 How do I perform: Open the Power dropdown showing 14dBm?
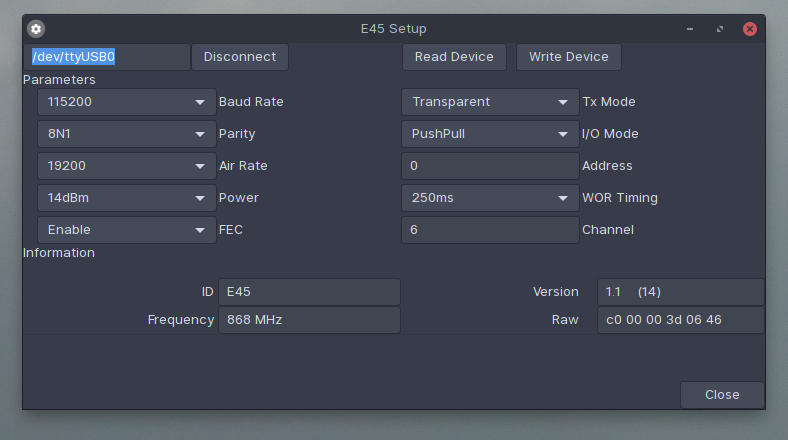(127, 198)
